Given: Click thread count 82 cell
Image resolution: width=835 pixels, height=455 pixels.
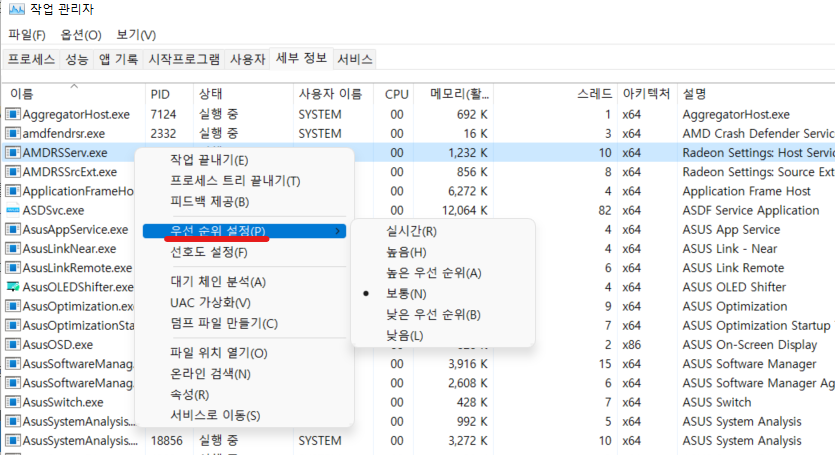Looking at the screenshot, I should coord(604,210).
